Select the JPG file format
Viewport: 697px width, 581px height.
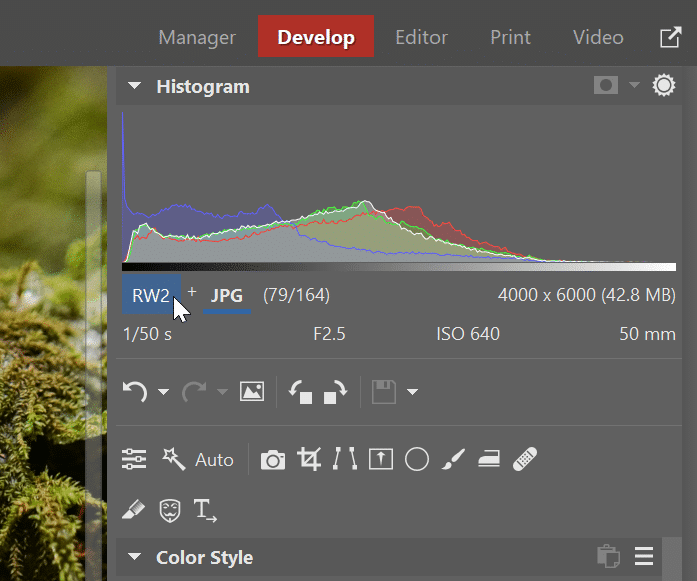click(227, 296)
